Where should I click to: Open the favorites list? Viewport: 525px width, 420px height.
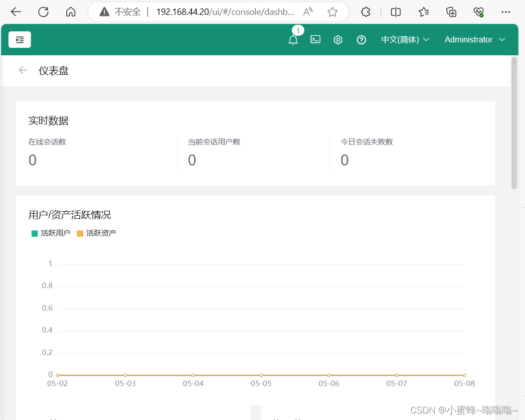[424, 12]
